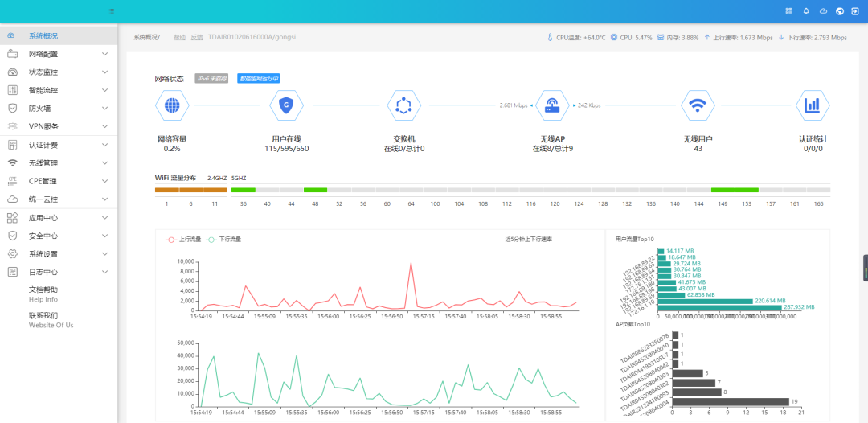
Task: Expand the 智能流控 menu chevron
Action: 105,90
